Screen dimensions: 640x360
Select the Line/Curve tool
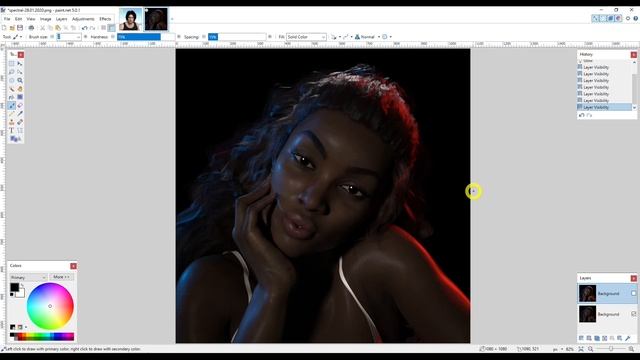pos(20,131)
